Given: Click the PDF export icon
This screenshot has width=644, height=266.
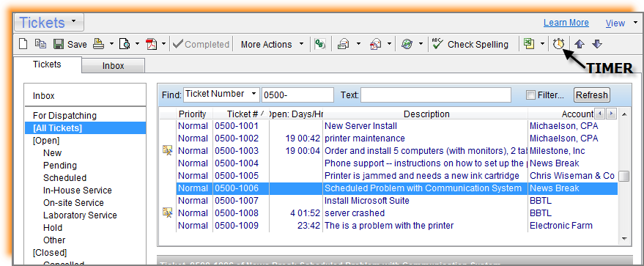Looking at the screenshot, I should (152, 44).
